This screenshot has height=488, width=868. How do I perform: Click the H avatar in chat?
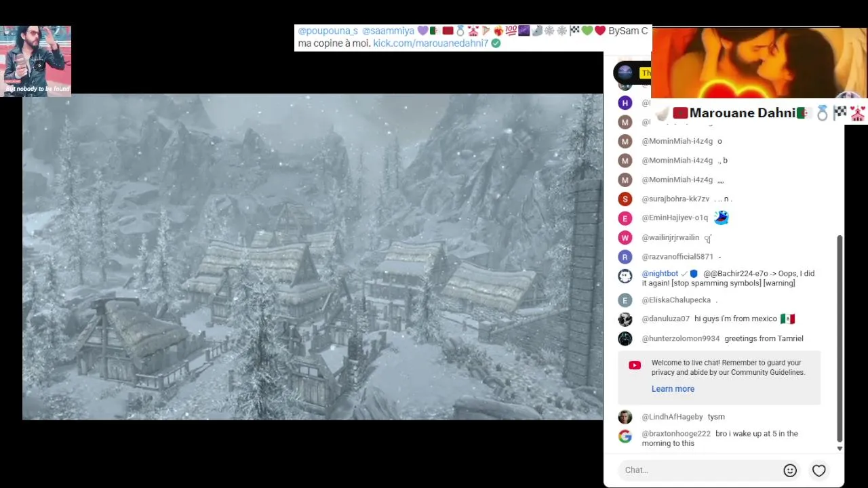625,103
